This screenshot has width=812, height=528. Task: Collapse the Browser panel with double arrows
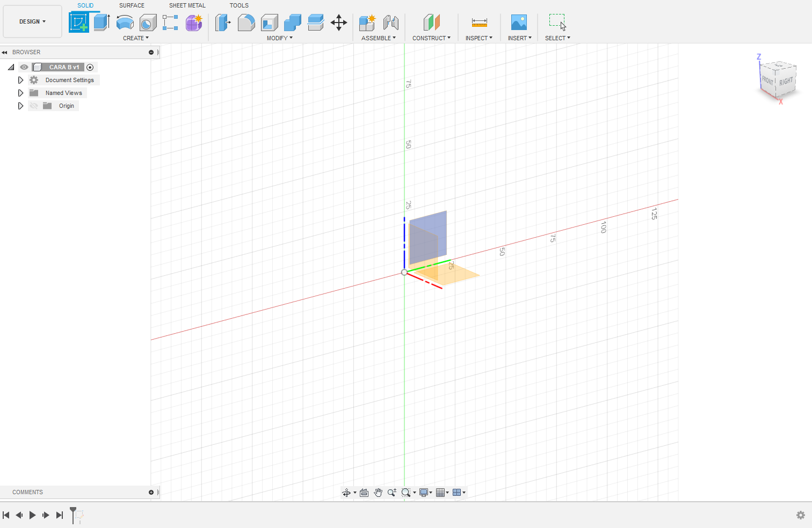4,52
